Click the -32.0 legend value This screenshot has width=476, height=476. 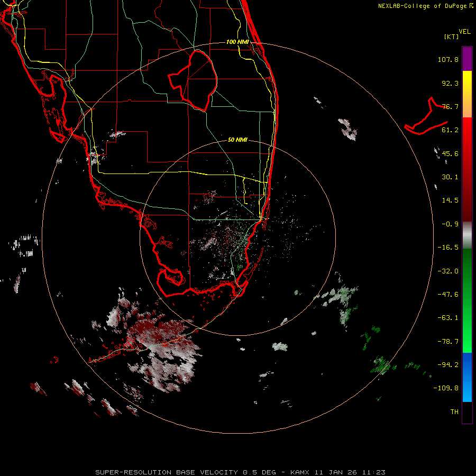click(448, 271)
